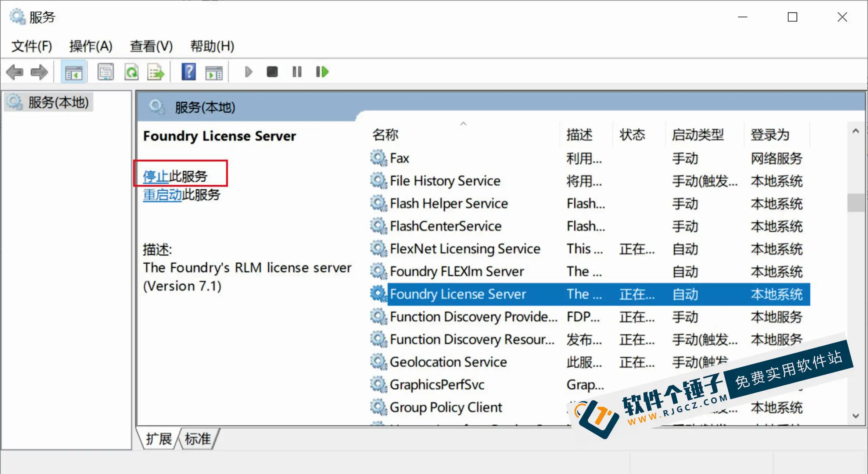
Task: Click the vertical scrollbar thumb
Action: (x=856, y=203)
